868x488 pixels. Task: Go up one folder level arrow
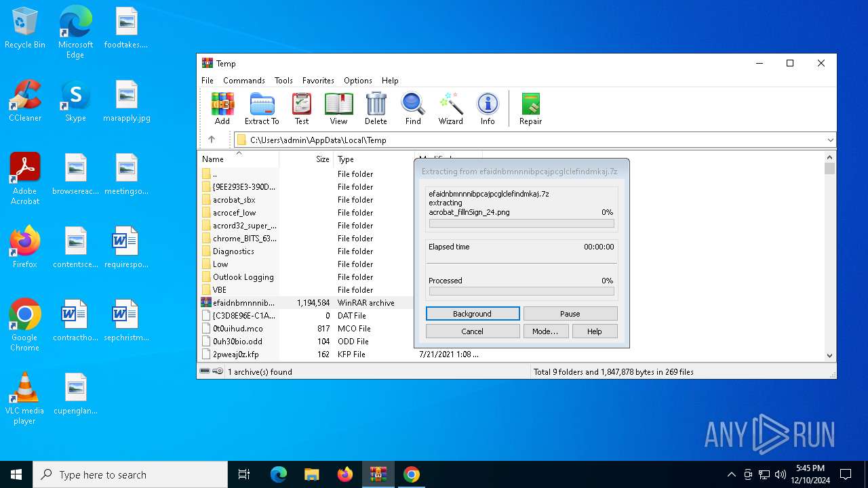coord(212,140)
